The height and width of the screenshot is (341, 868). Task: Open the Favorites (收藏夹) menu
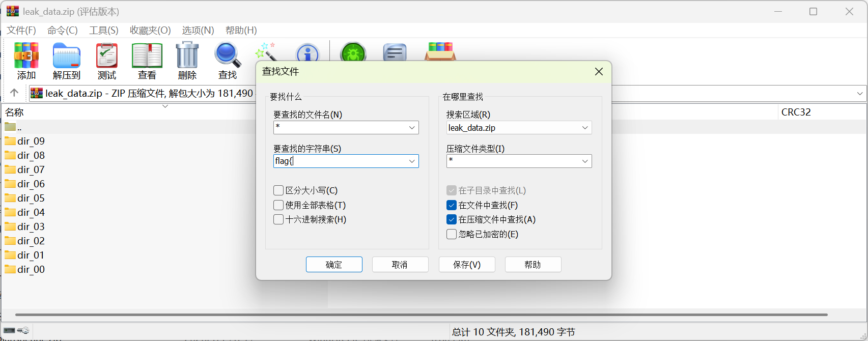[x=150, y=31]
